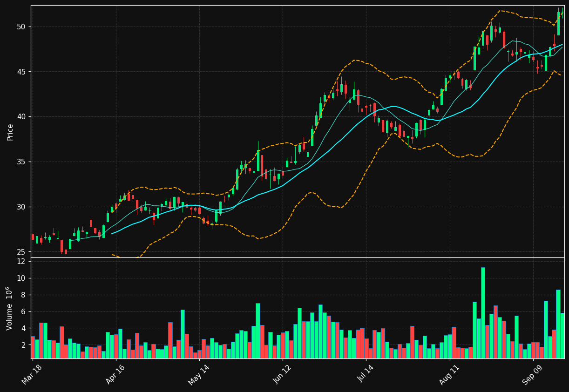The image size is (569, 392).
Task: Click the volume tick label 2
Action: [23, 345]
